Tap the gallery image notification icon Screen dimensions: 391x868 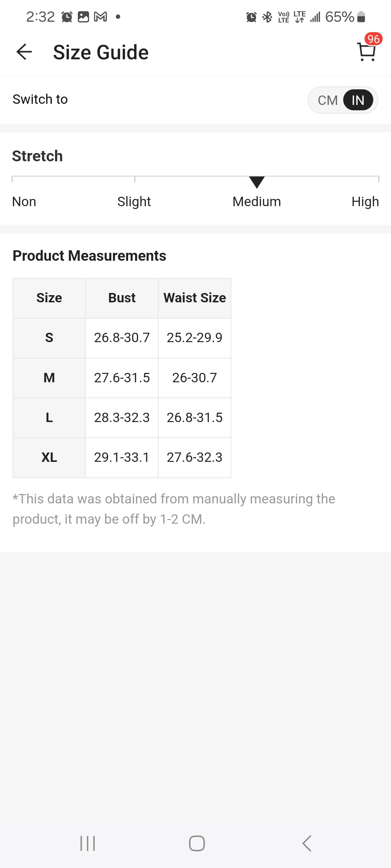click(x=83, y=17)
